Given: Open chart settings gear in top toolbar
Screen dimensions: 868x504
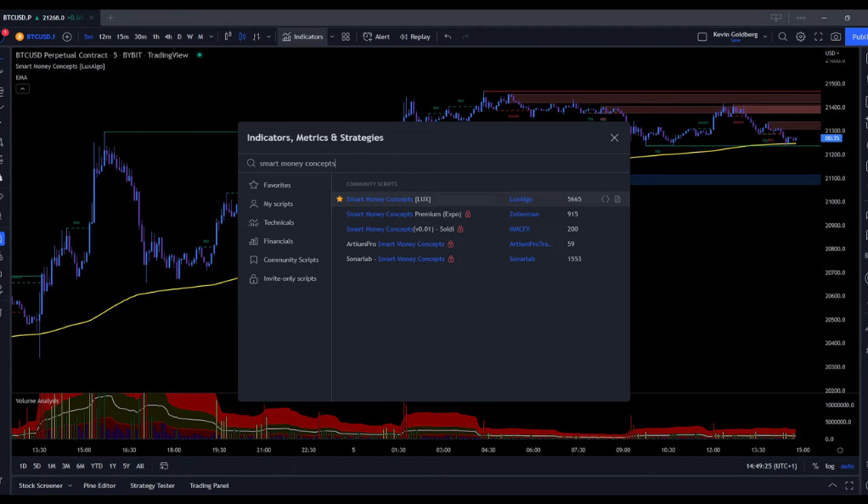Looking at the screenshot, I should pyautogui.click(x=800, y=36).
